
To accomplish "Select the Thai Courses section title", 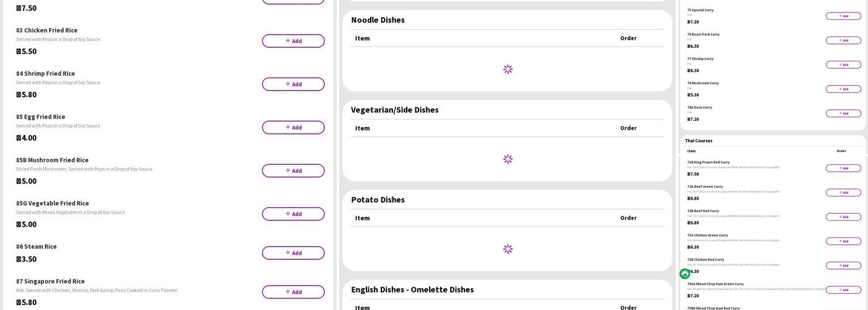I will pyautogui.click(x=699, y=141).
